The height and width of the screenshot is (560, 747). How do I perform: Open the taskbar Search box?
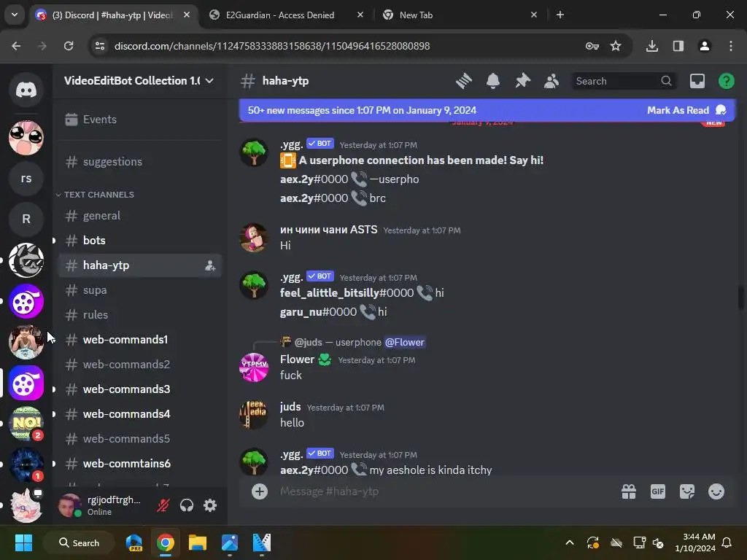[x=79, y=542]
